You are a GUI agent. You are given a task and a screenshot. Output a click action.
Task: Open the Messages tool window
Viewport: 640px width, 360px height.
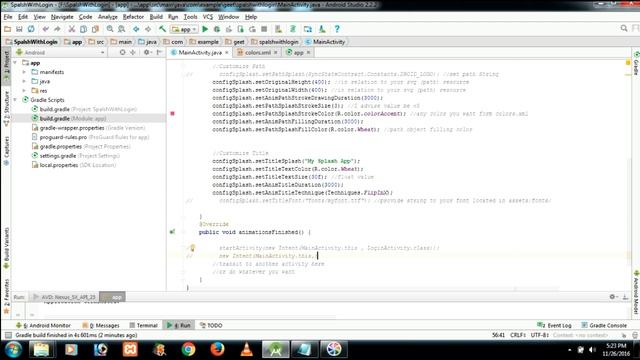point(101,325)
